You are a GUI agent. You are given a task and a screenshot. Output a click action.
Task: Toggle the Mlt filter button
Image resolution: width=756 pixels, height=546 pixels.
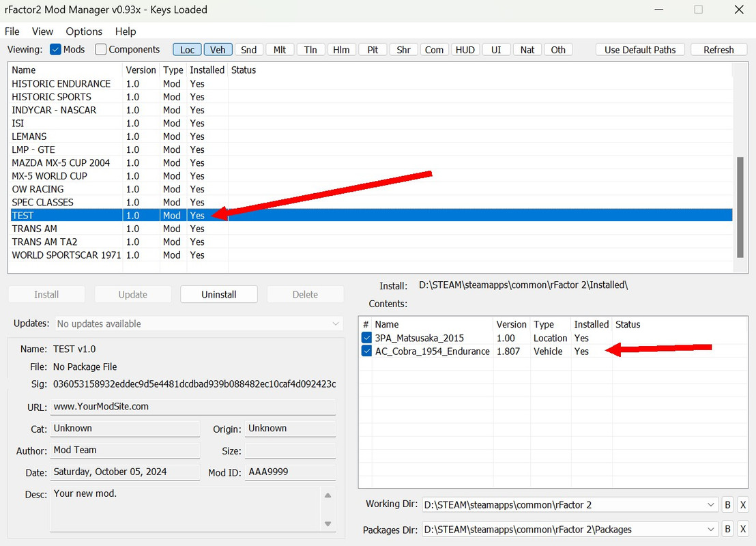280,50
